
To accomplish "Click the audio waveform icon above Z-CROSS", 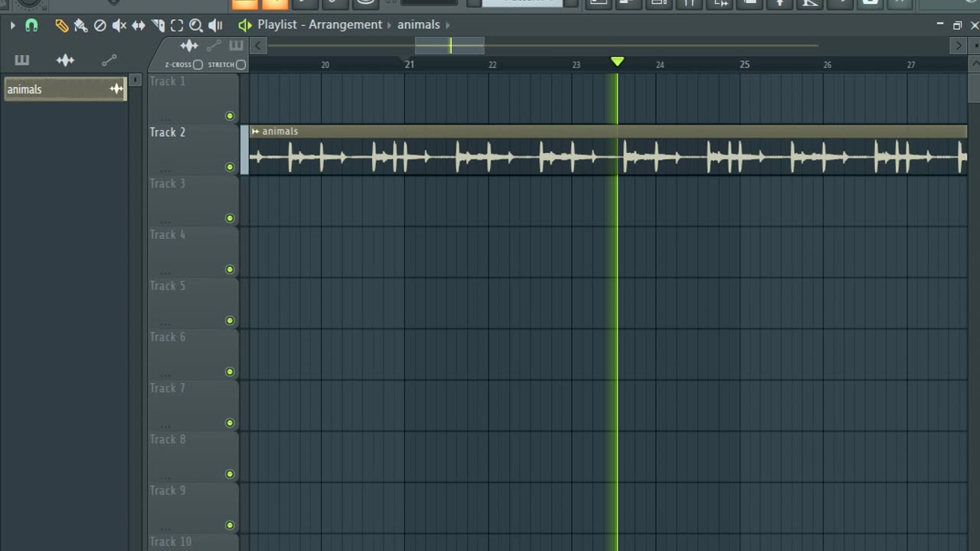I will coord(188,46).
